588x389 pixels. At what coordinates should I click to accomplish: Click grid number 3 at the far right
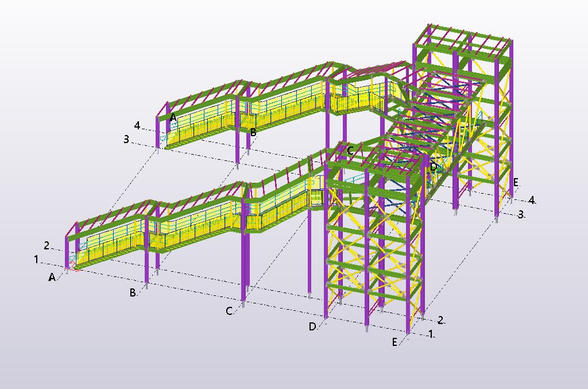(521, 214)
